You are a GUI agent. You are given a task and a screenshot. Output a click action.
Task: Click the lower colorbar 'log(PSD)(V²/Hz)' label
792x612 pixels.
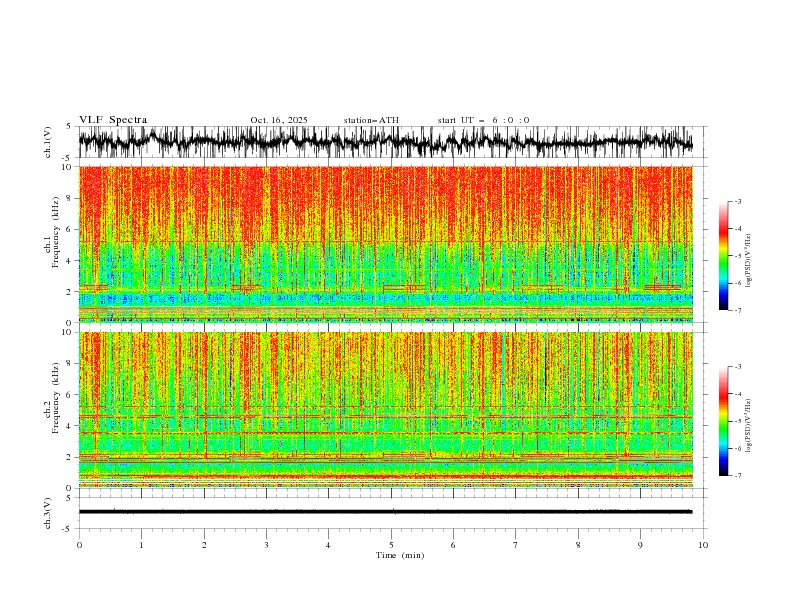tap(748, 426)
